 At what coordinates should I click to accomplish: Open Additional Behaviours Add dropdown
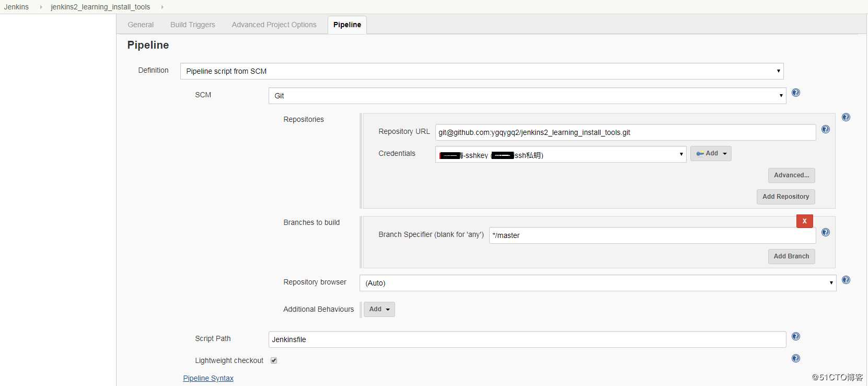(379, 309)
